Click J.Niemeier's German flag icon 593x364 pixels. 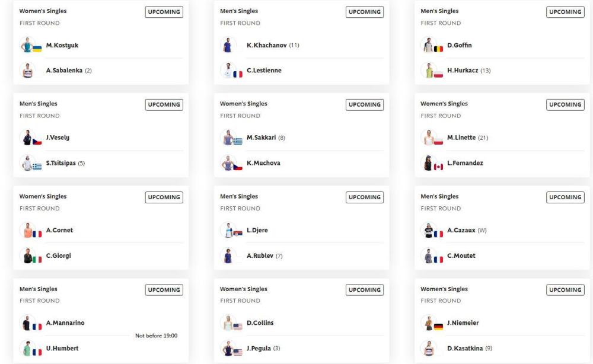click(x=438, y=327)
